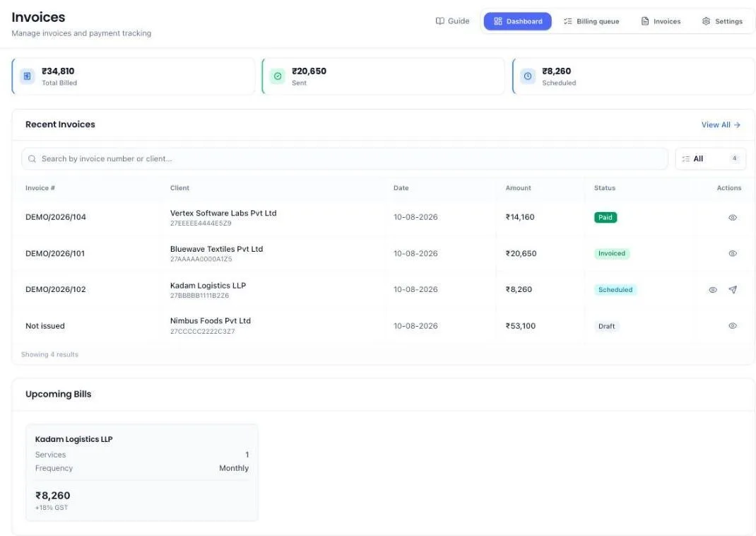
Task: Click Nimbus Foods Pvt Ltd client
Action: click(211, 321)
